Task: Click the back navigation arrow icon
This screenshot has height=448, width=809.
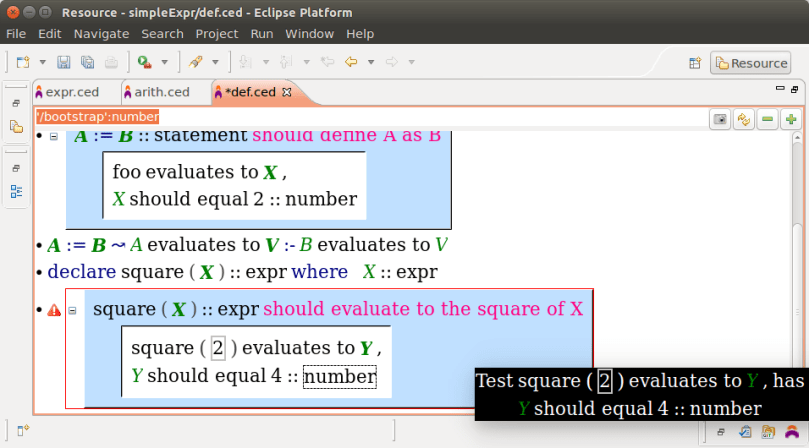Action: pos(351,62)
